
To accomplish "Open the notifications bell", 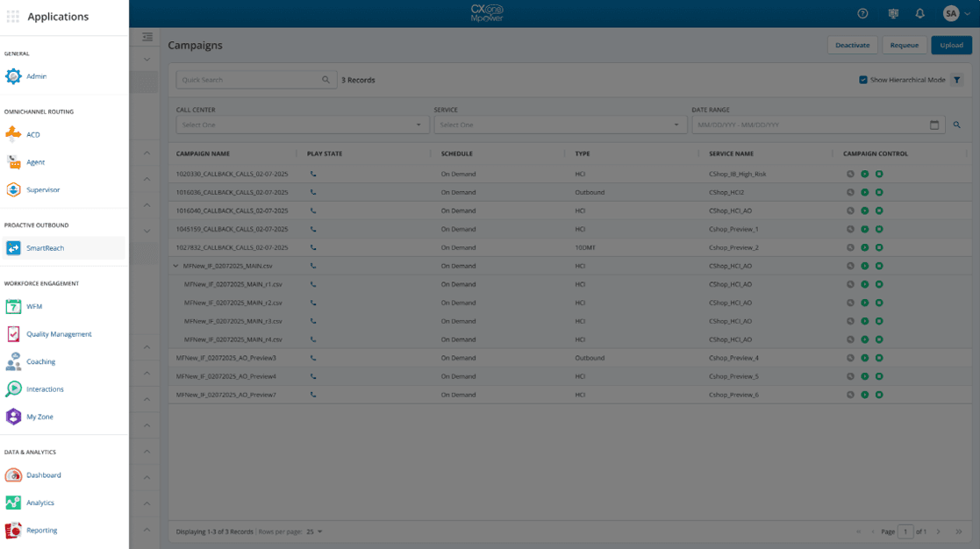I will point(920,13).
